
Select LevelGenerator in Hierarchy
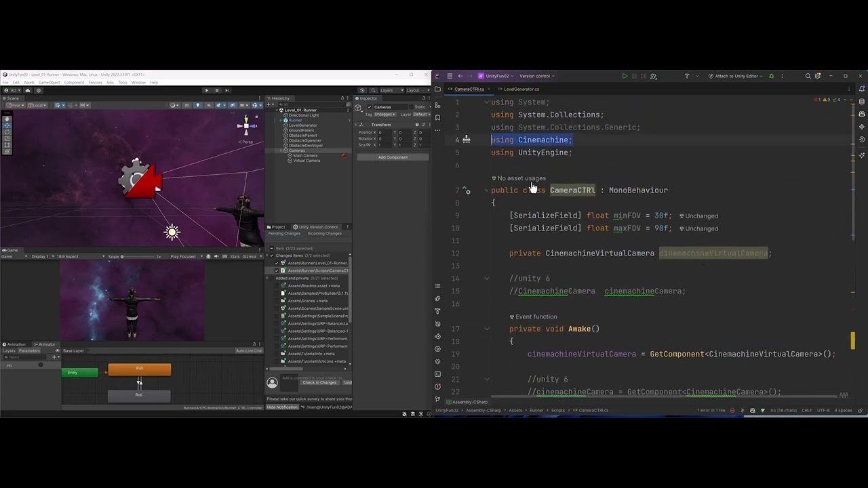[x=302, y=125]
